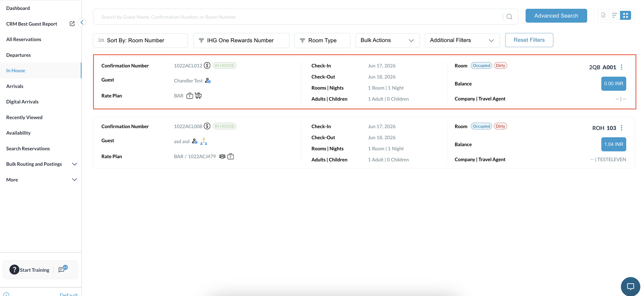This screenshot has height=296, width=644.
Task: Open Sort By: Room Number selector
Action: click(140, 40)
